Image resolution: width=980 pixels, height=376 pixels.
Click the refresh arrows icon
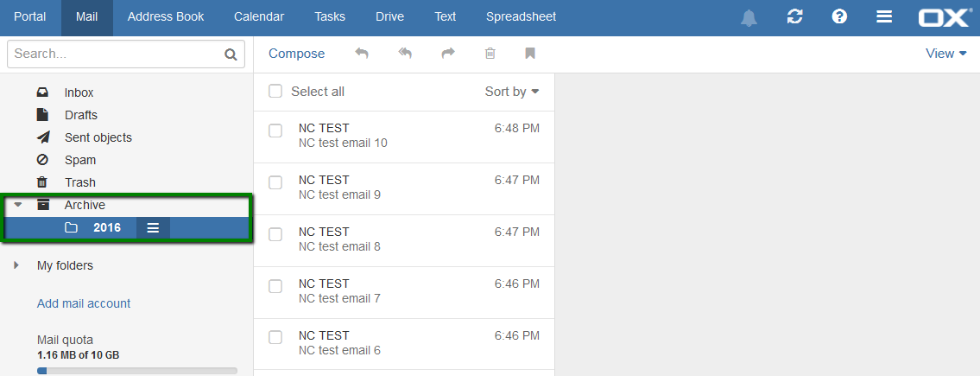794,17
